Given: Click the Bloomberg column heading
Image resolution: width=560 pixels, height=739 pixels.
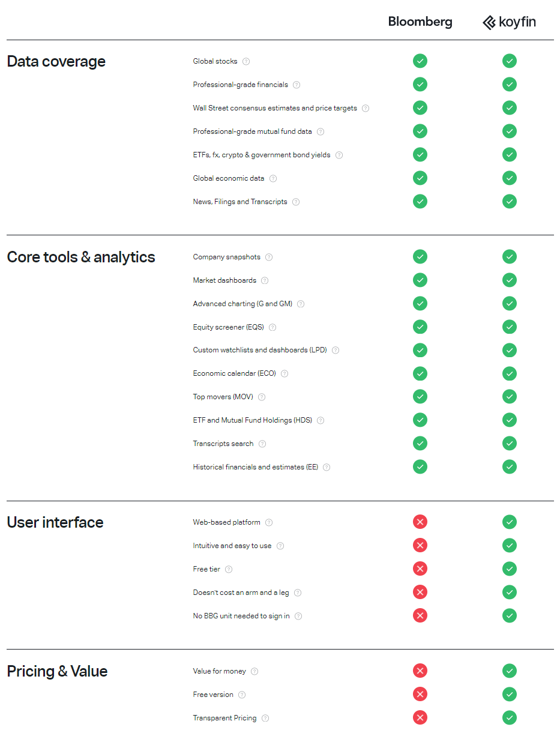Looking at the screenshot, I should [x=420, y=22].
